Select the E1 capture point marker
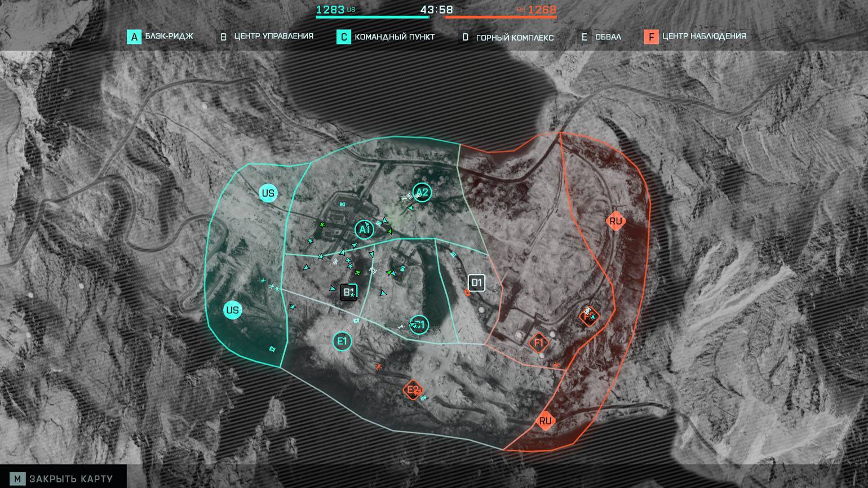Image resolution: width=868 pixels, height=488 pixels. pos(342,341)
